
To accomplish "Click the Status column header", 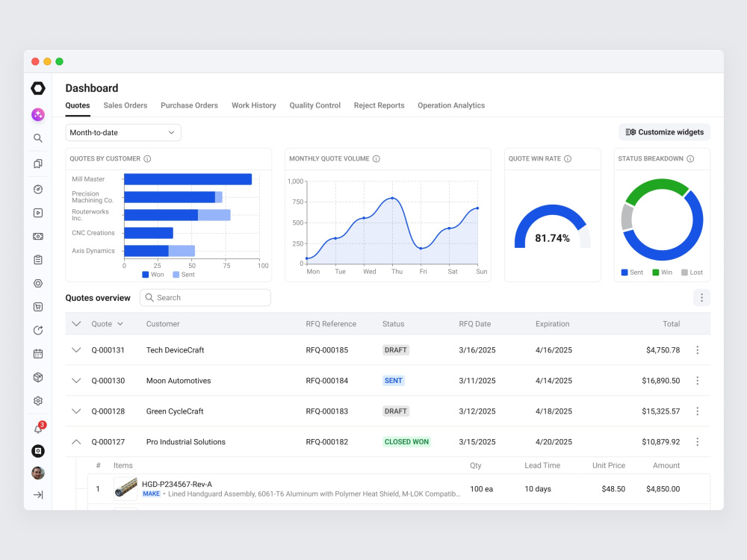I will [394, 324].
